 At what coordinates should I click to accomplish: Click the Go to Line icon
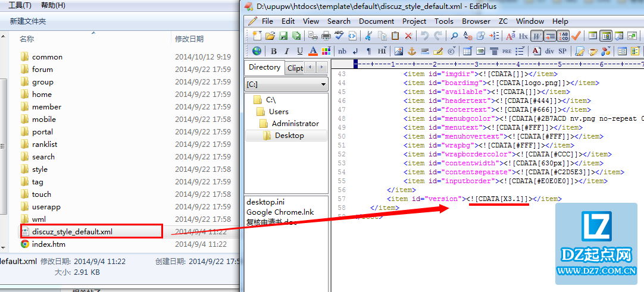click(x=495, y=36)
